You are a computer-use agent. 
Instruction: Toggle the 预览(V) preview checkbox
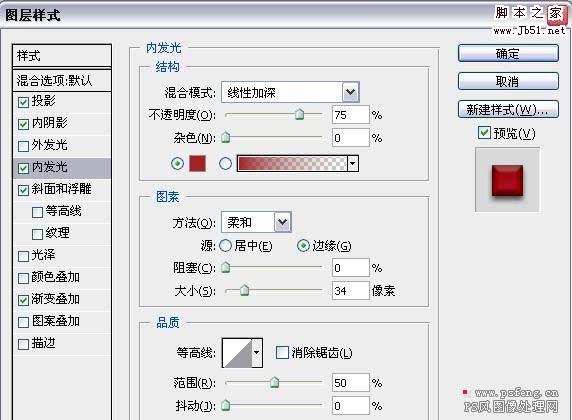click(484, 132)
